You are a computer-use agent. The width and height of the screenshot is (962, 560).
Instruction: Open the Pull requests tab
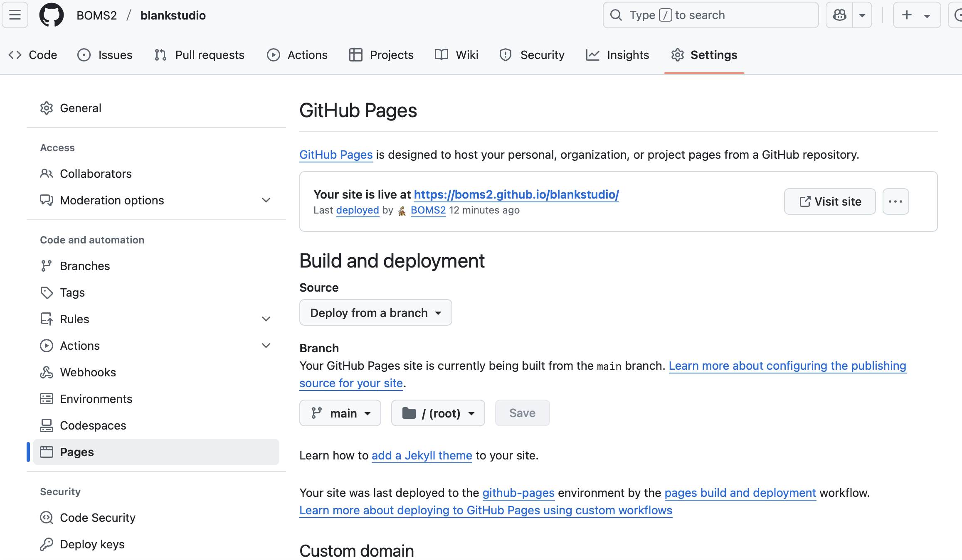pyautogui.click(x=199, y=55)
